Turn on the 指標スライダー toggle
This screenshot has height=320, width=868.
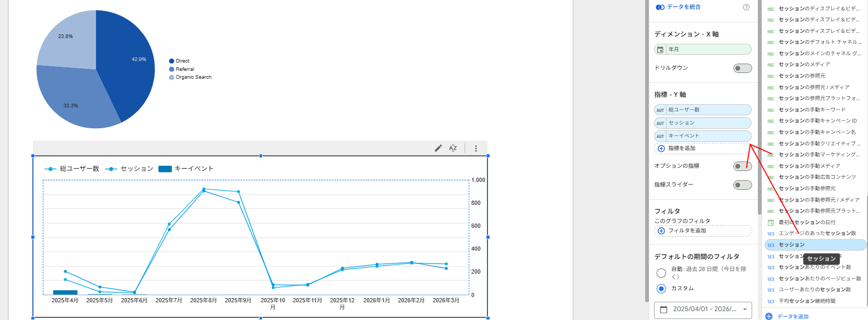coord(742,185)
